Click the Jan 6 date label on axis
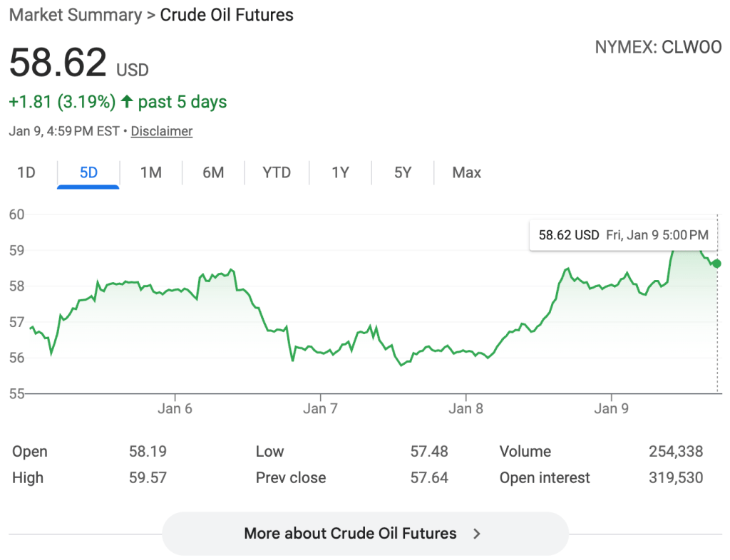 (x=175, y=408)
